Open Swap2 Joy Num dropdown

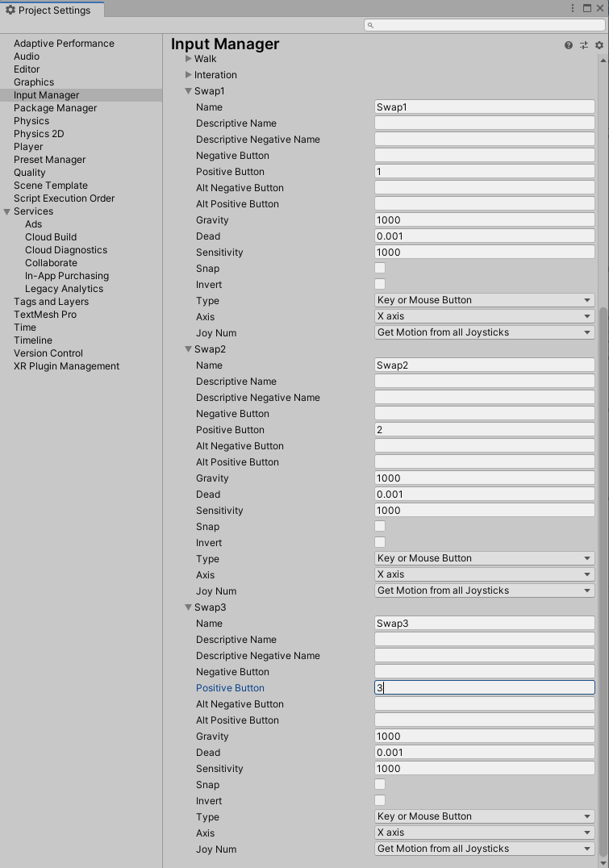pos(485,590)
